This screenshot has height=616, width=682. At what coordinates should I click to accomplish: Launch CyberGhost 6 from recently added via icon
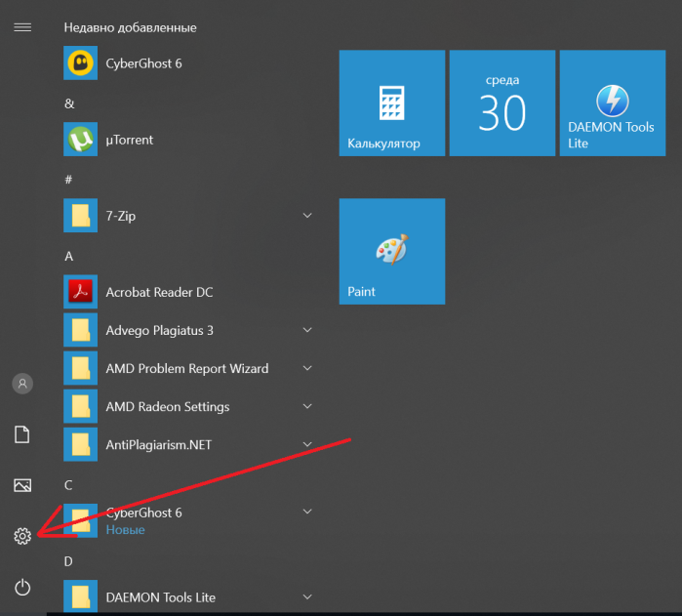(x=80, y=63)
